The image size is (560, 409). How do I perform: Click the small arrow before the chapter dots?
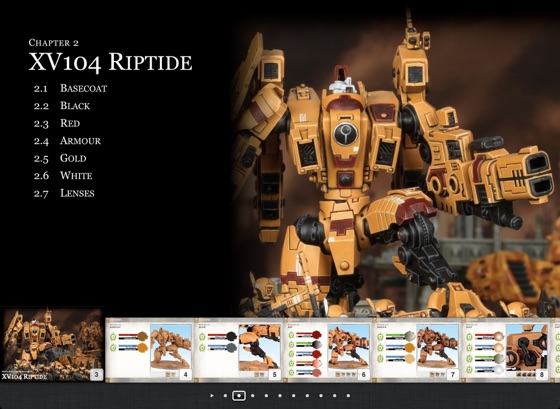pos(212,395)
